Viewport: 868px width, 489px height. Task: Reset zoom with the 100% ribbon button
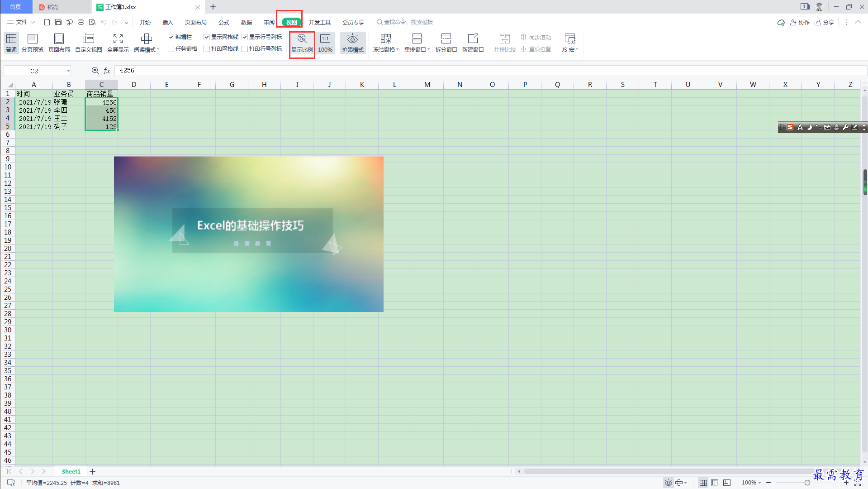pos(325,43)
